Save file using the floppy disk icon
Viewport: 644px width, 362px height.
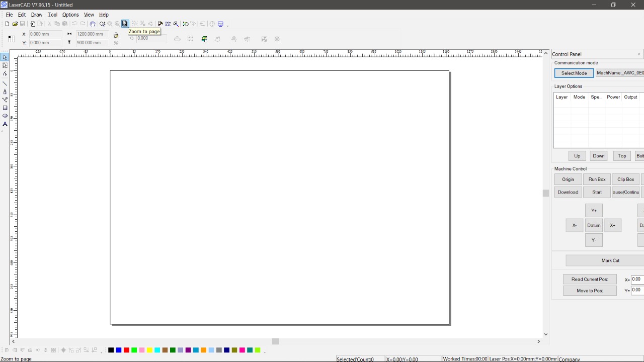[23, 24]
